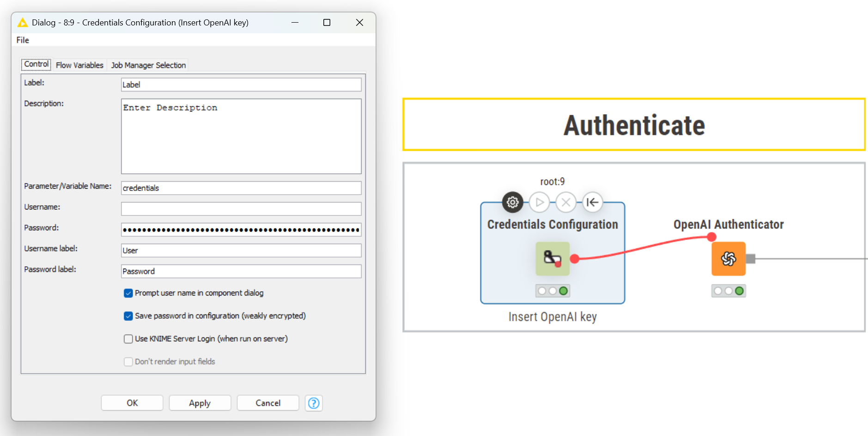Screen dimensions: 868x436
Task: Click the empty Username field
Action: click(241, 209)
